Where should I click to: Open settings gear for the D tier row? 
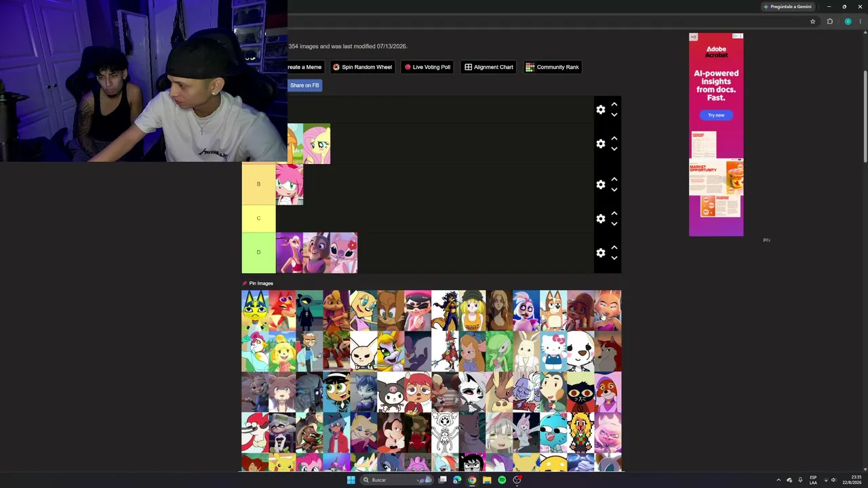tap(600, 252)
